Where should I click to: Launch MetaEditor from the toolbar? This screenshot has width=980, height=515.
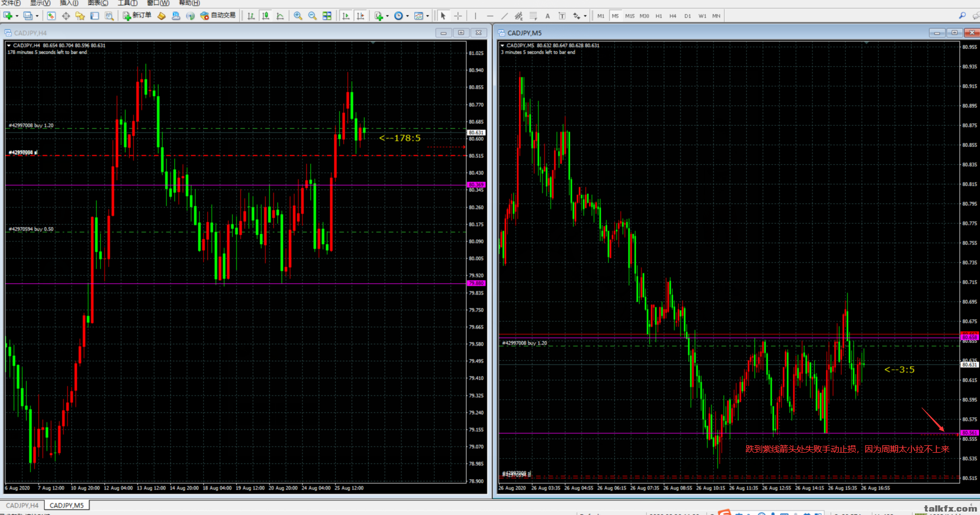(x=161, y=16)
